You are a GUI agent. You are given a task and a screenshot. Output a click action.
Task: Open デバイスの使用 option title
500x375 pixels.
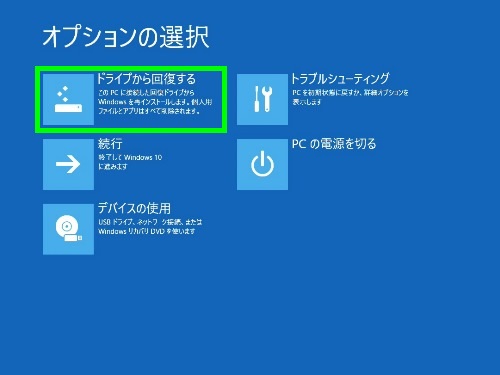[134, 209]
